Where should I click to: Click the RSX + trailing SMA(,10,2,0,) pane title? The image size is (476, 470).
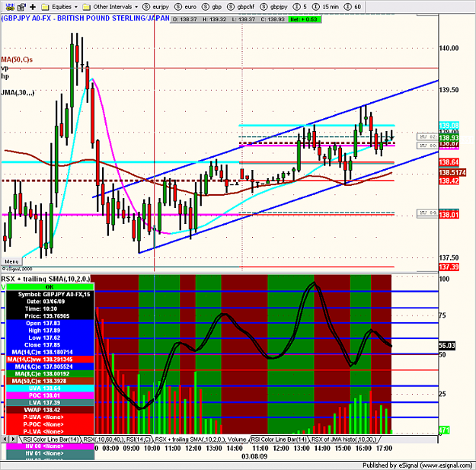click(x=46, y=279)
